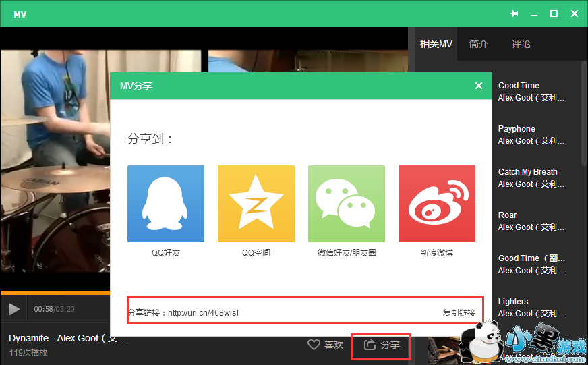Screen dimensions: 588x365
Task: Close the MV分享 dialog
Action: point(479,86)
